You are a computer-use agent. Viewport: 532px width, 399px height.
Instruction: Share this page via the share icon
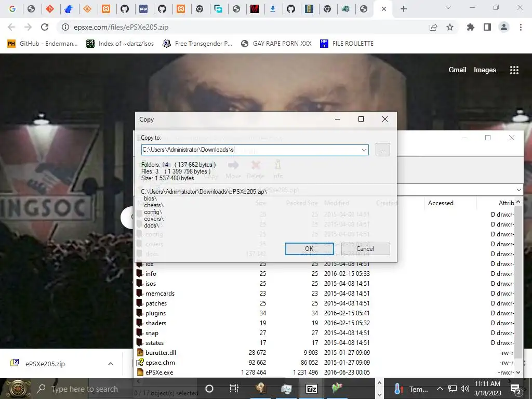pyautogui.click(x=433, y=27)
